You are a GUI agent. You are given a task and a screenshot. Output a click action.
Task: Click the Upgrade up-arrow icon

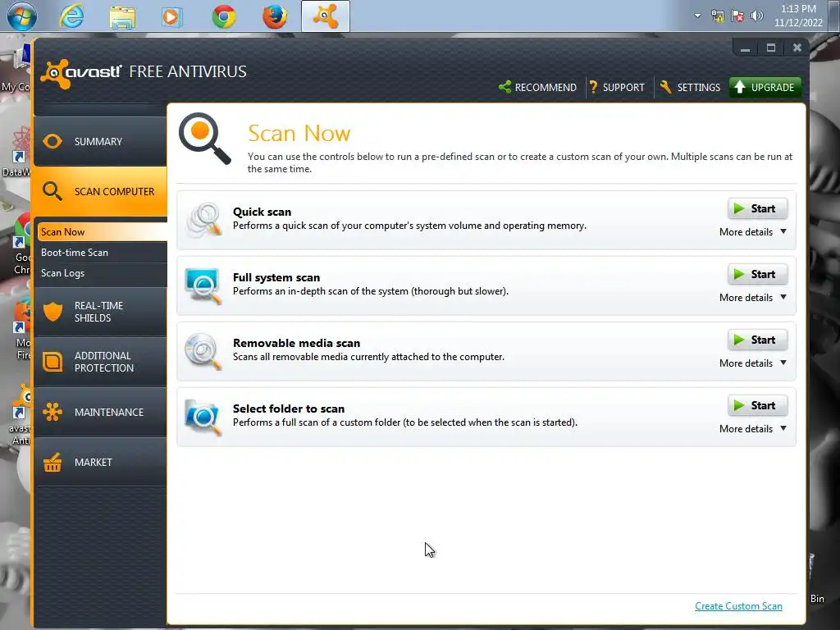740,87
